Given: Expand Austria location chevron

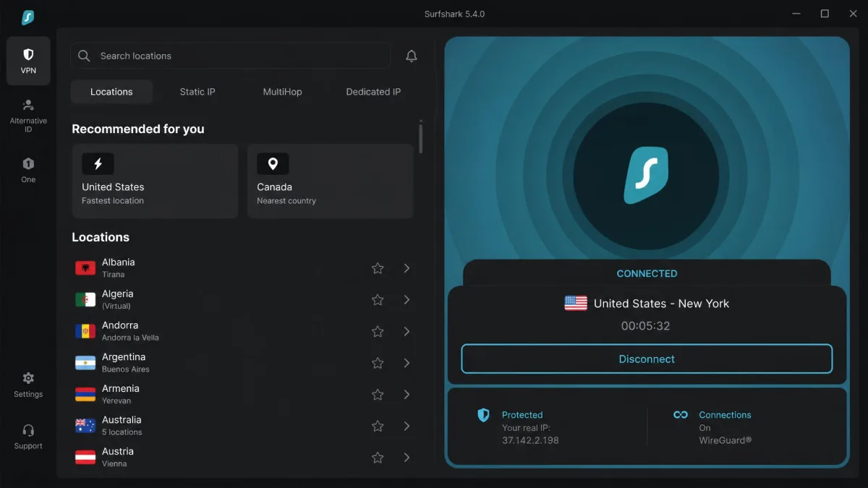Looking at the screenshot, I should (x=407, y=457).
